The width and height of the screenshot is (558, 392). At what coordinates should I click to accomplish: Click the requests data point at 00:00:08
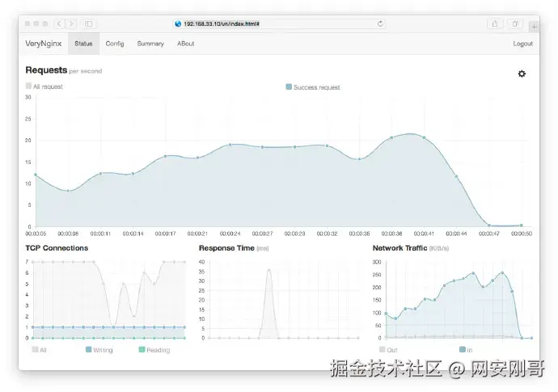[68, 191]
